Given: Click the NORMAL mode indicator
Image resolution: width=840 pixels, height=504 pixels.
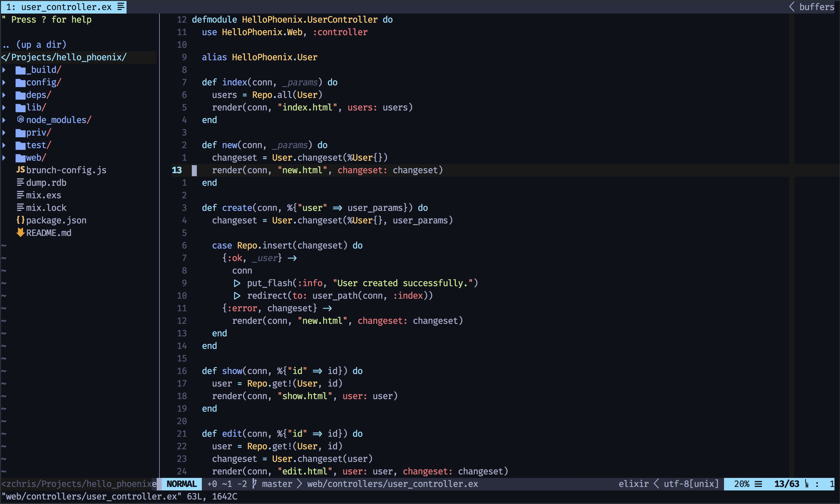Looking at the screenshot, I should 182,484.
